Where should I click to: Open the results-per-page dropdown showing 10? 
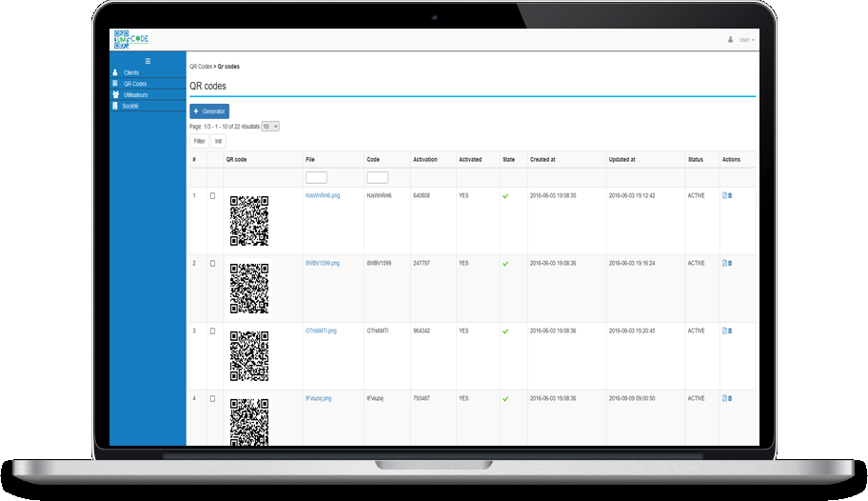[270, 127]
